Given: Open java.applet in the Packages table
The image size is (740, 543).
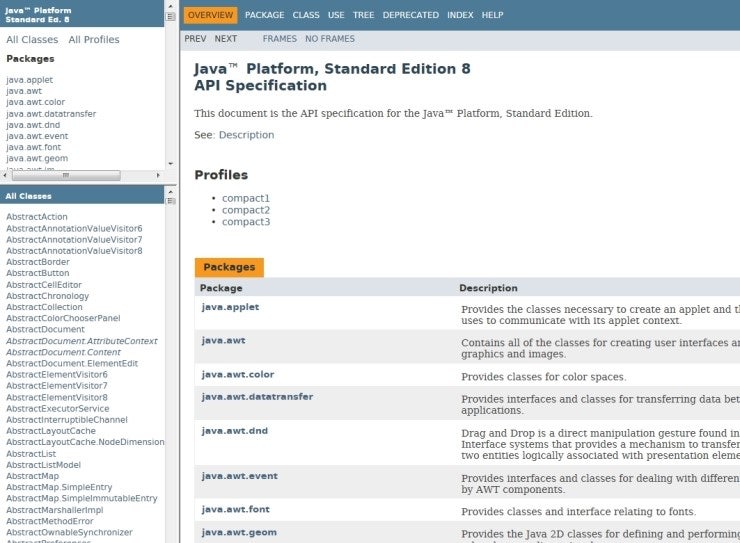Looking at the screenshot, I should pyautogui.click(x=230, y=307).
